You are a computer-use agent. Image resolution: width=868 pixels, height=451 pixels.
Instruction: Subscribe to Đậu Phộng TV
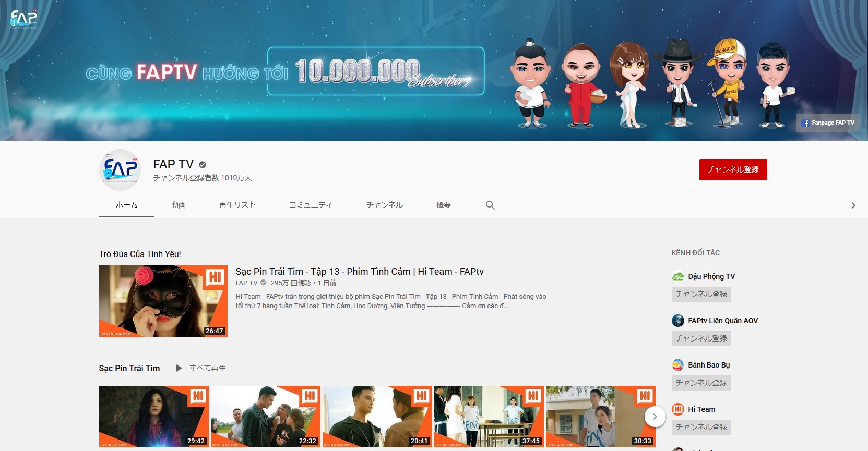coord(701,294)
